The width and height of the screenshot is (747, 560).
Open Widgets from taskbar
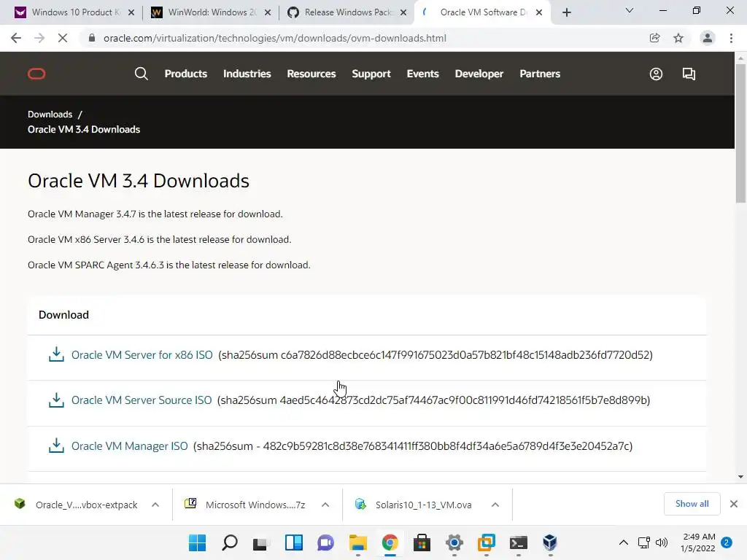293,542
